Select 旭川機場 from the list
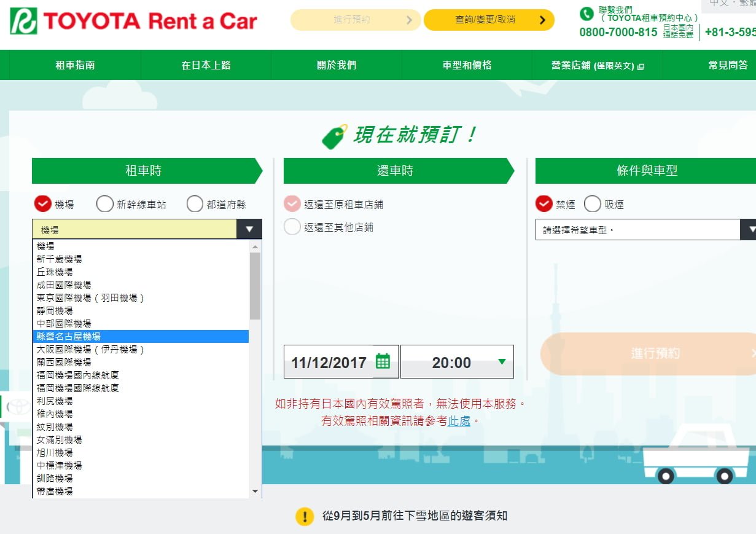The height and width of the screenshot is (534, 756). [x=141, y=453]
